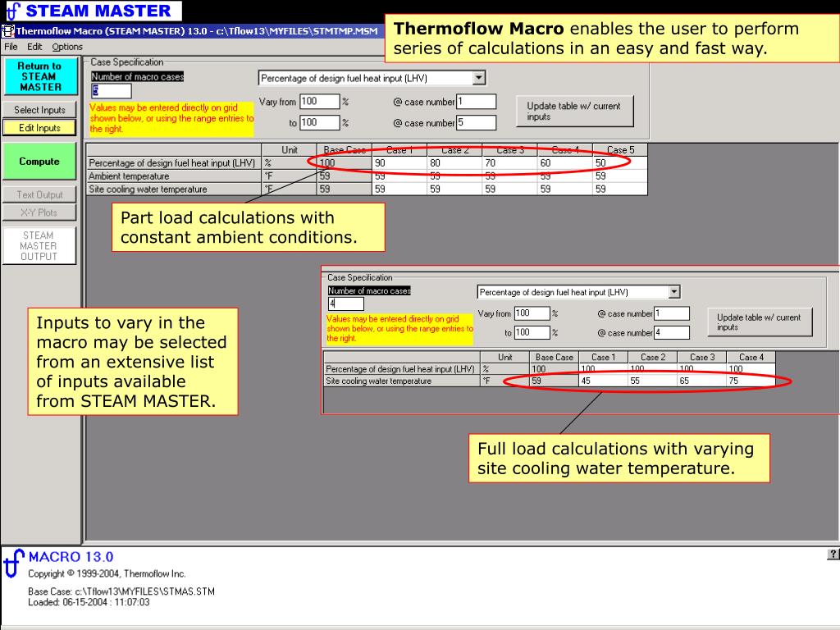Select the 55 cell in Site cooling water row
This screenshot has height=630, width=840.
click(x=653, y=381)
